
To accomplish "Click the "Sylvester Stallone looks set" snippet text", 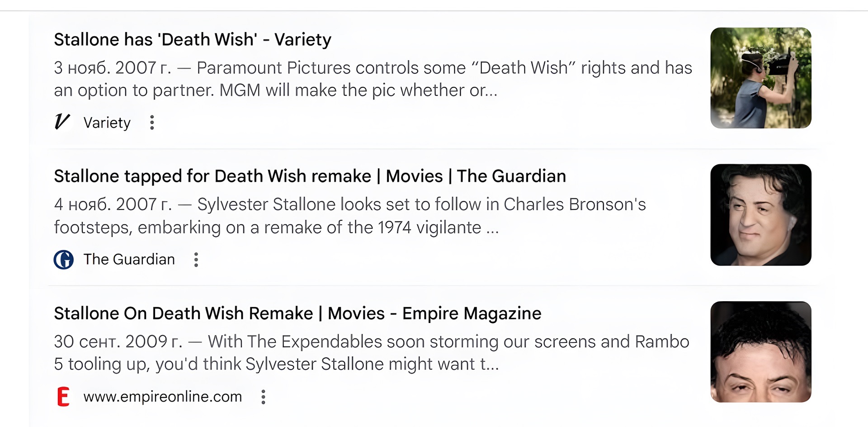I will [316, 204].
